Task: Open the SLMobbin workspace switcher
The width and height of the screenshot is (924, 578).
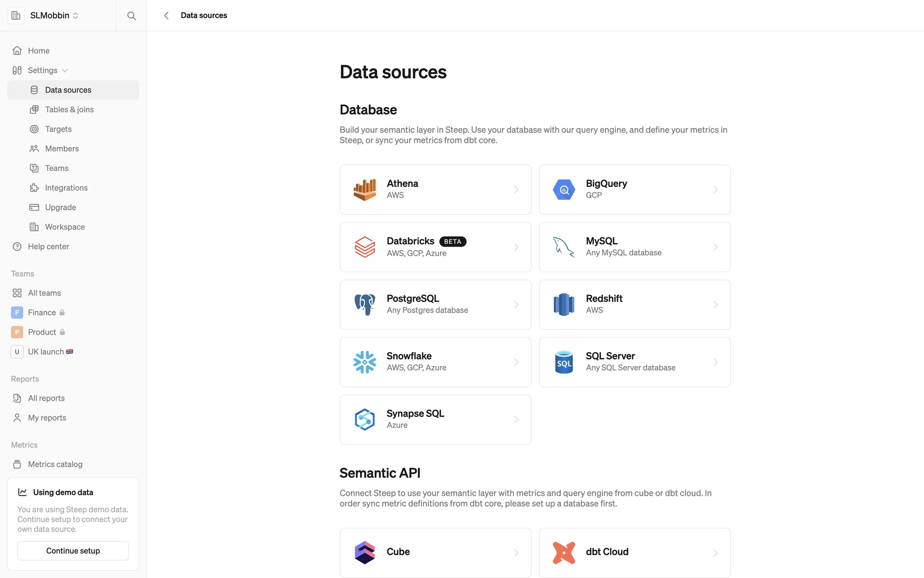Action: tap(53, 15)
